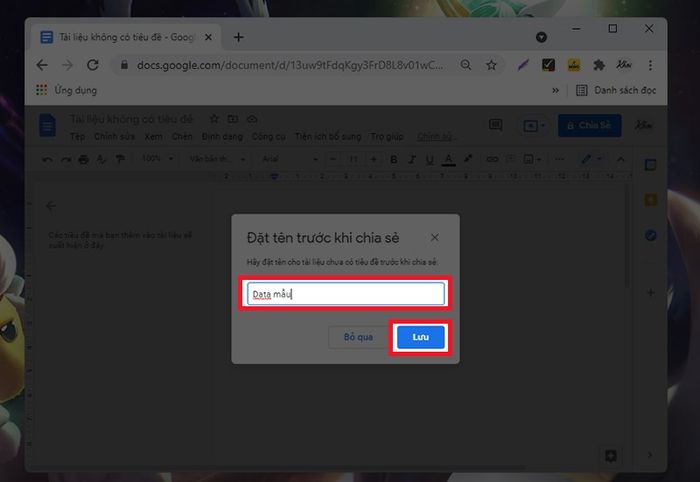Click the Print icon in toolbar
Viewport: 700px width, 482px height.
pyautogui.click(x=83, y=159)
